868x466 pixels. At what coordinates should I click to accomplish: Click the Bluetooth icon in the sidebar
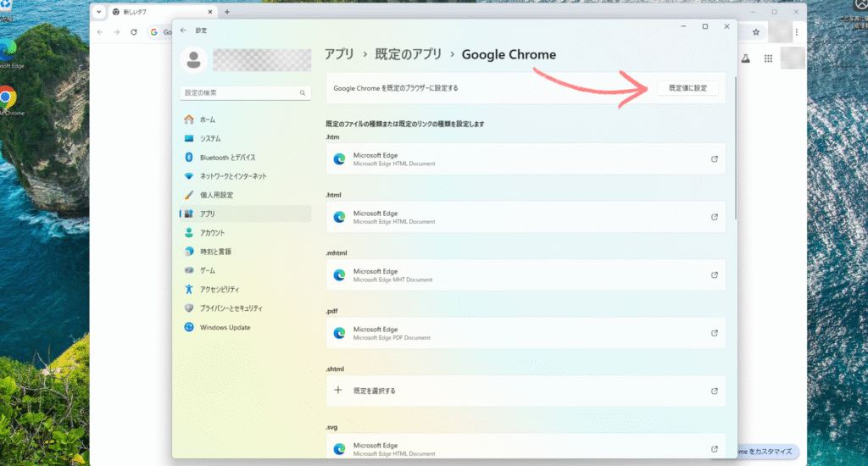coord(189,158)
